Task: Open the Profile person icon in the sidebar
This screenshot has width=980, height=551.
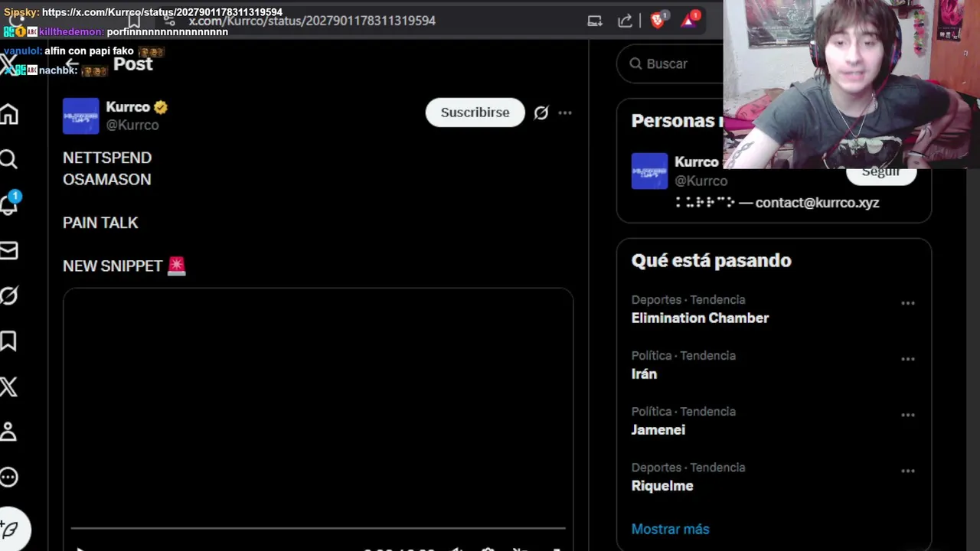Action: [x=9, y=432]
